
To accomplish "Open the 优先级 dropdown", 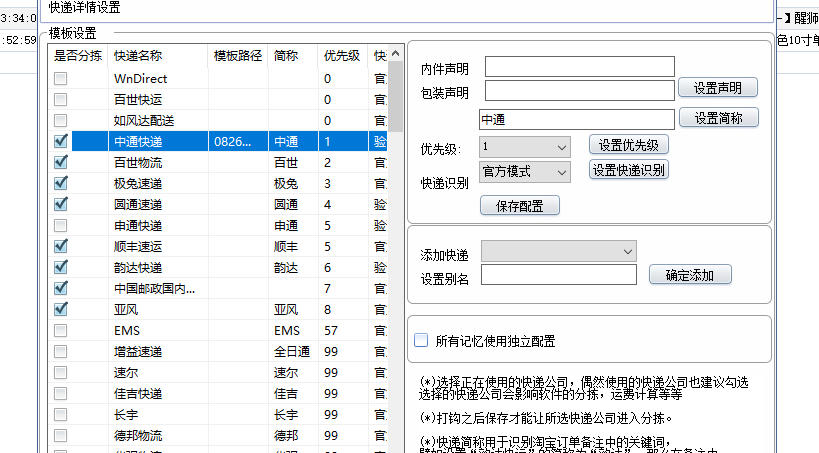I will [x=524, y=147].
